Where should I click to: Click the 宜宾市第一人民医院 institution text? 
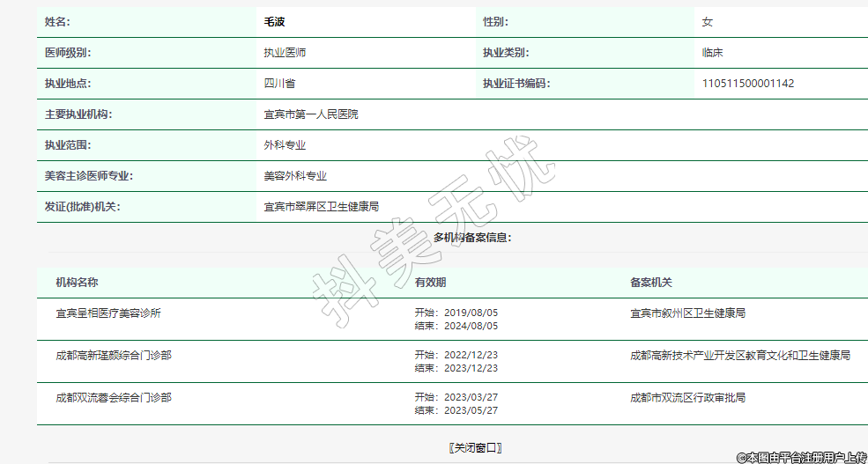click(311, 114)
